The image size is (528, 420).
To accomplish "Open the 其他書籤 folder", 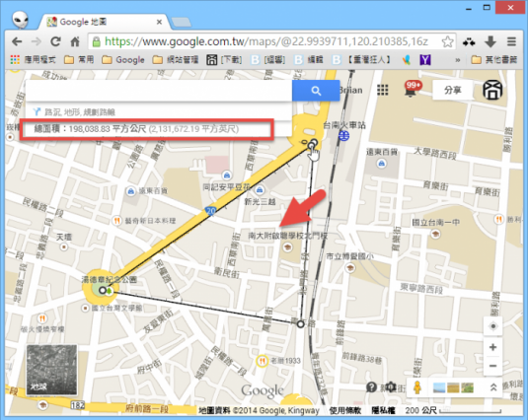I will coord(494,60).
